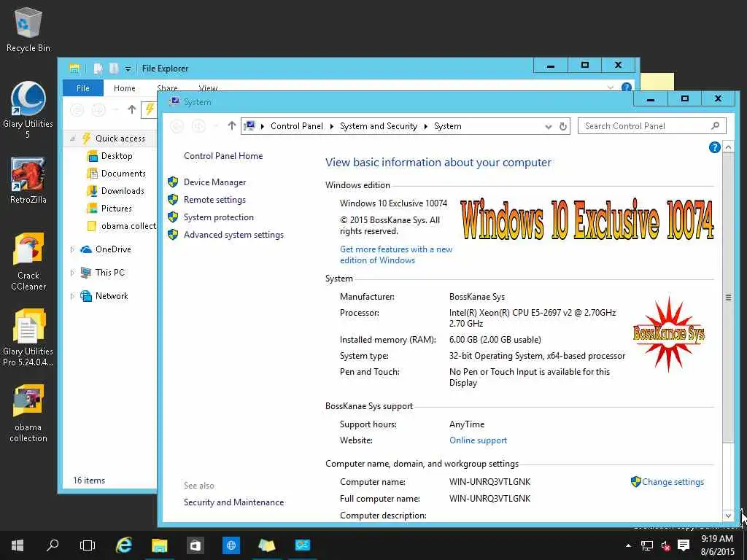
Task: Open address bar history dropdown in System
Action: [549, 127]
